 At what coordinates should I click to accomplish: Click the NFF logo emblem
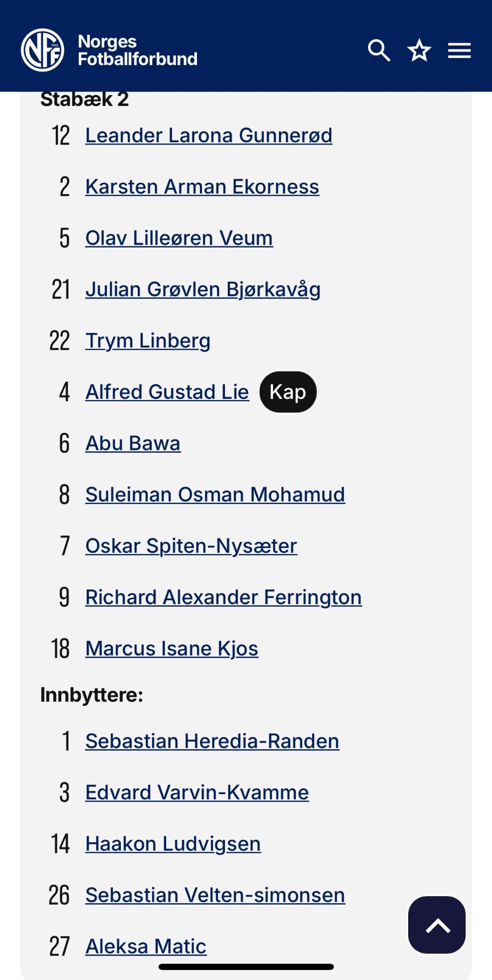click(43, 50)
